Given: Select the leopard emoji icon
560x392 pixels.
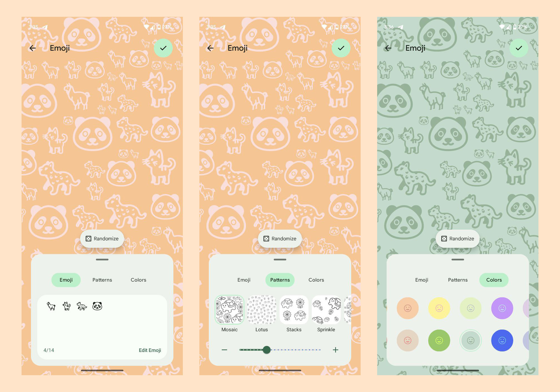Looking at the screenshot, I should (82, 305).
